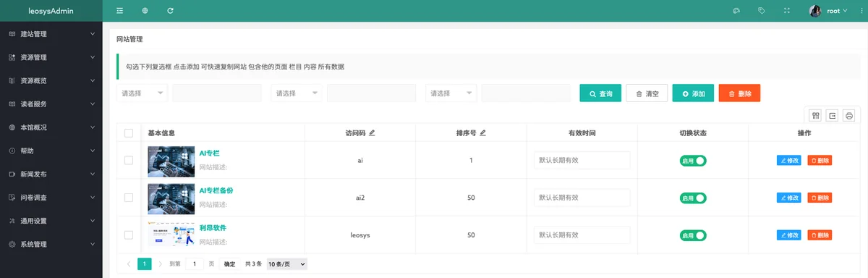This screenshot has width=868, height=278.
Task: Open the 资源概览 sidebar menu
Action: point(51,80)
